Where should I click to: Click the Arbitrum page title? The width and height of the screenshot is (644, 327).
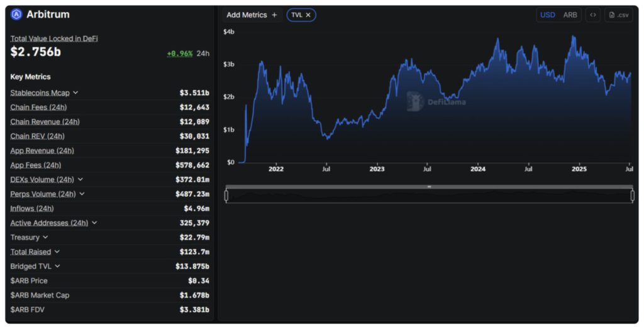(x=48, y=14)
